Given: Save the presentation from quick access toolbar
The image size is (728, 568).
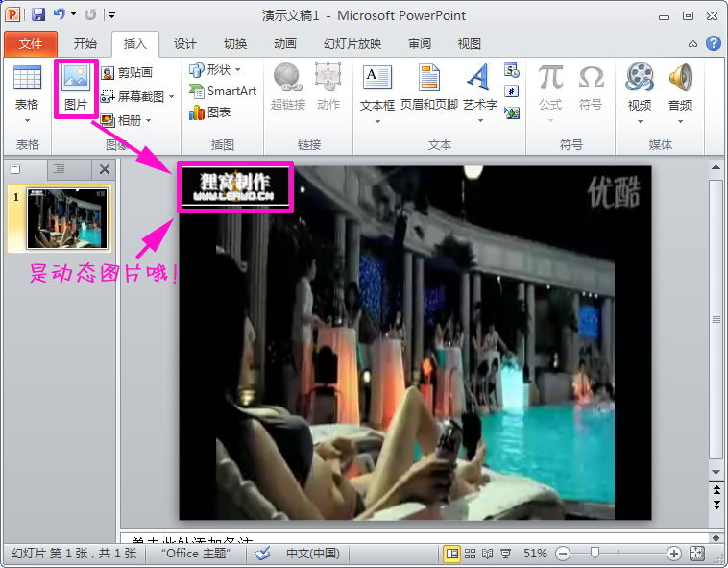Looking at the screenshot, I should pyautogui.click(x=38, y=14).
